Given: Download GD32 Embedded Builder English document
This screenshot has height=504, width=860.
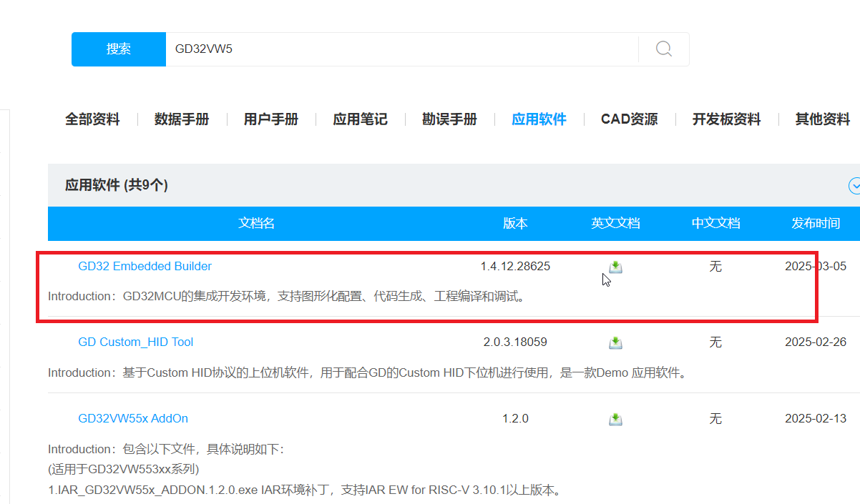Looking at the screenshot, I should [x=615, y=267].
